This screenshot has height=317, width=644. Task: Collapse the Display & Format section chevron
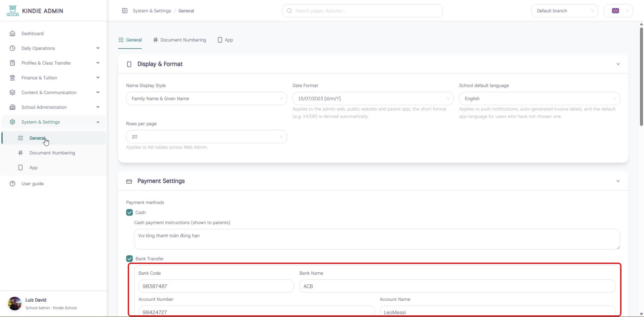[618, 64]
